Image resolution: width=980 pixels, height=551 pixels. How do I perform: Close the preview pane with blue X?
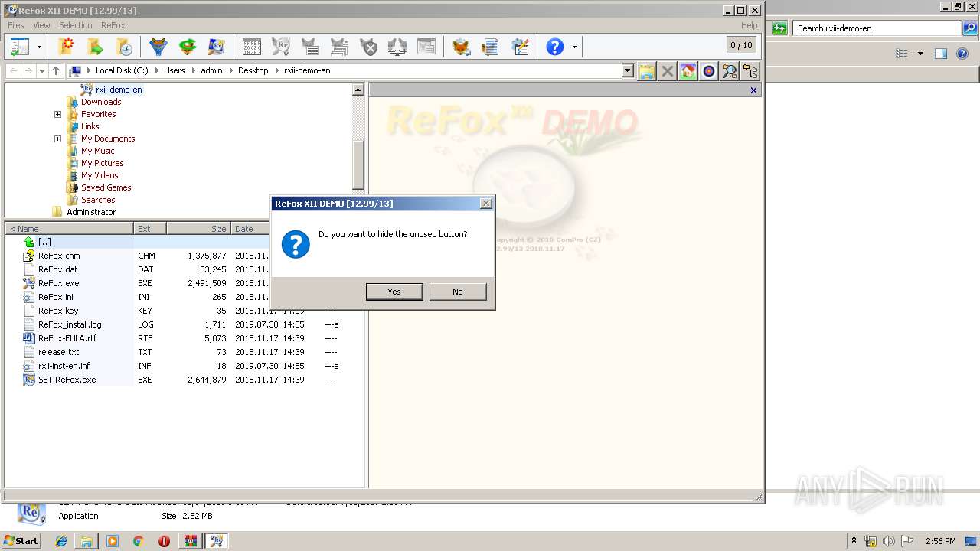click(x=753, y=90)
